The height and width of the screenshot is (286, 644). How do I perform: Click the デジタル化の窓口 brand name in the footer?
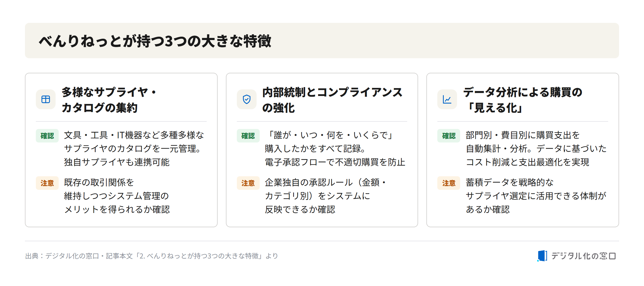583,256
